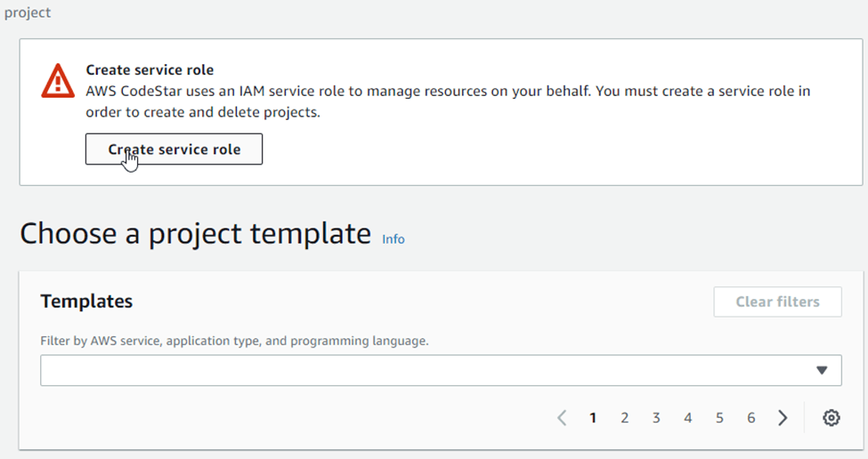Select page 1 in the pagination

click(593, 418)
